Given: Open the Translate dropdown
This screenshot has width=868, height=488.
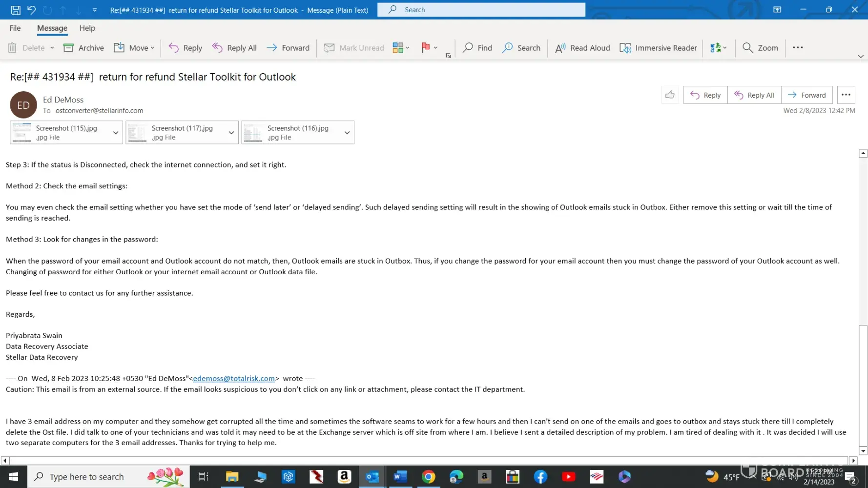Looking at the screenshot, I should click(x=718, y=48).
